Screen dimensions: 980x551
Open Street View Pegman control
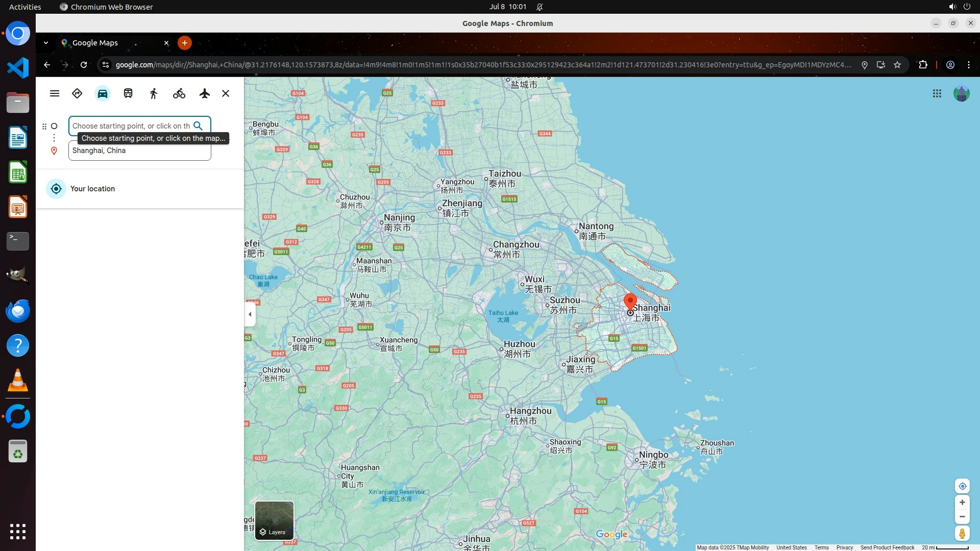(x=962, y=534)
